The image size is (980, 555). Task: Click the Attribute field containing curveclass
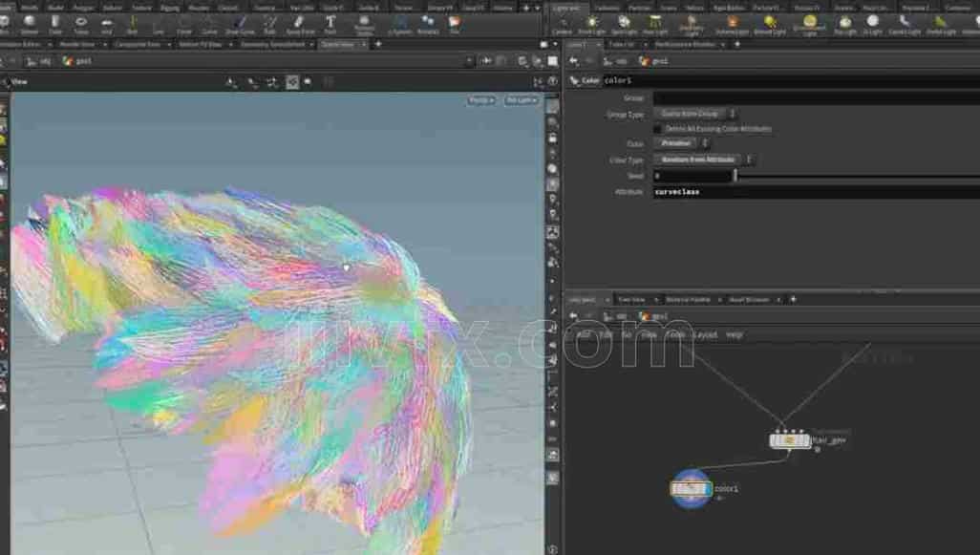click(x=817, y=192)
